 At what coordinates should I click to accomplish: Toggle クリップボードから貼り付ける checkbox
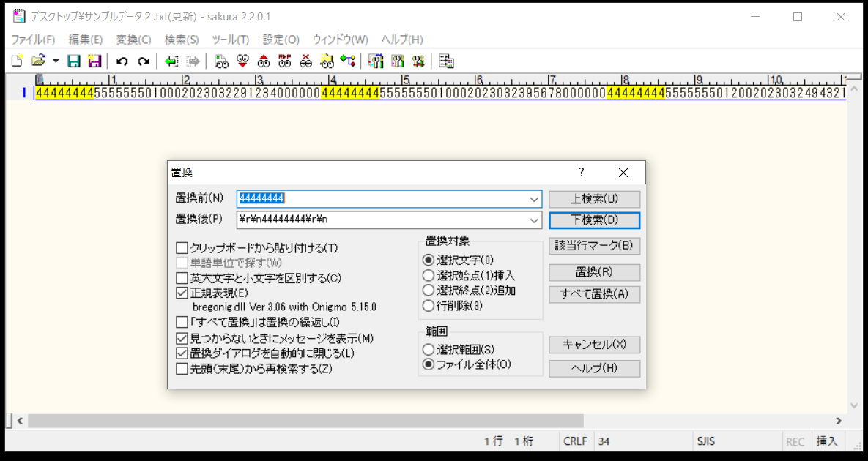182,247
